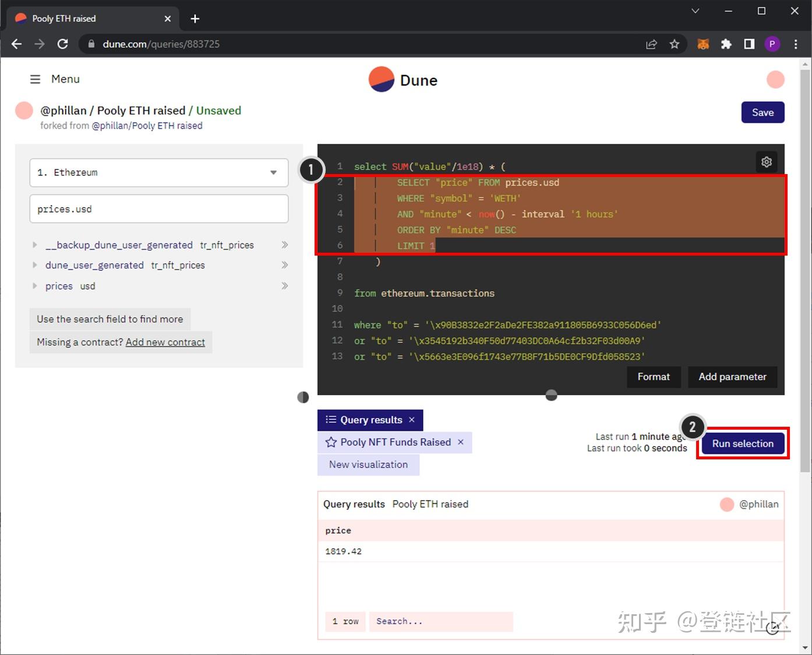Close the Query results tab
The width and height of the screenshot is (812, 655).
click(412, 420)
